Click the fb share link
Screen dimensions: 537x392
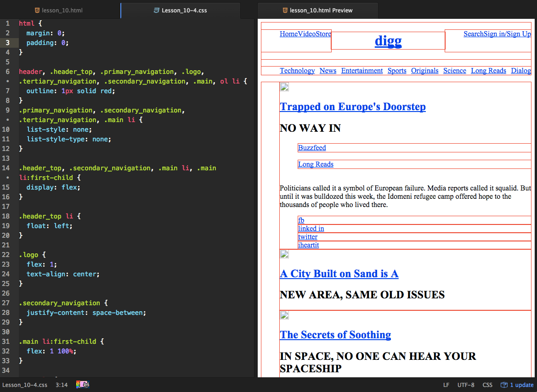click(x=301, y=220)
